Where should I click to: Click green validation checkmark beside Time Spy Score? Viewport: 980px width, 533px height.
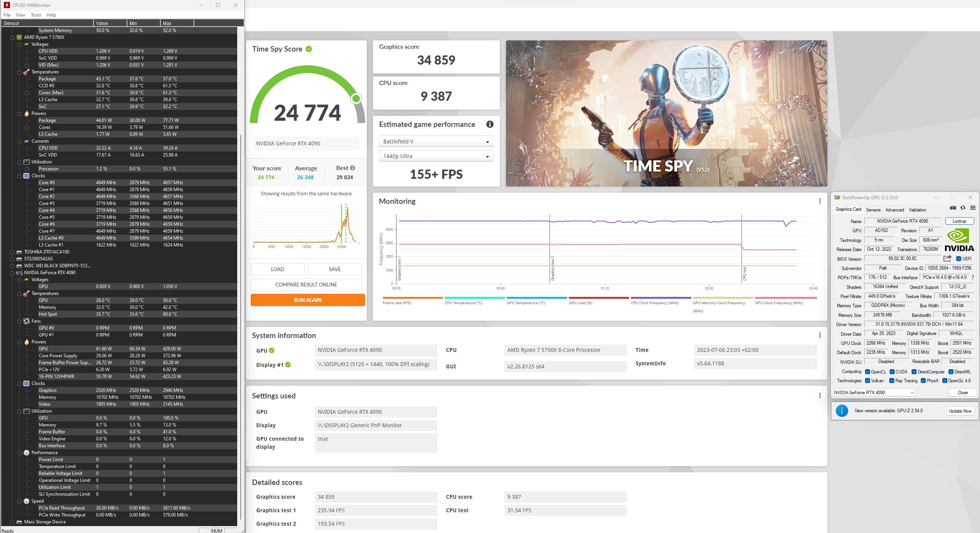(x=309, y=49)
